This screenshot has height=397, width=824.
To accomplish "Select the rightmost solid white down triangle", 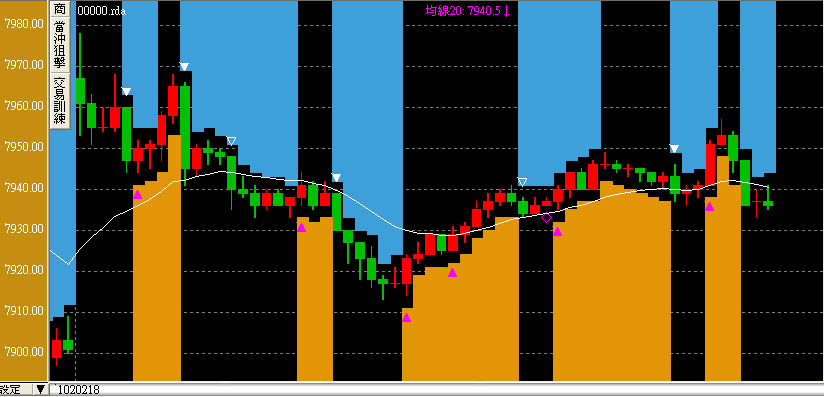I will (674, 149).
